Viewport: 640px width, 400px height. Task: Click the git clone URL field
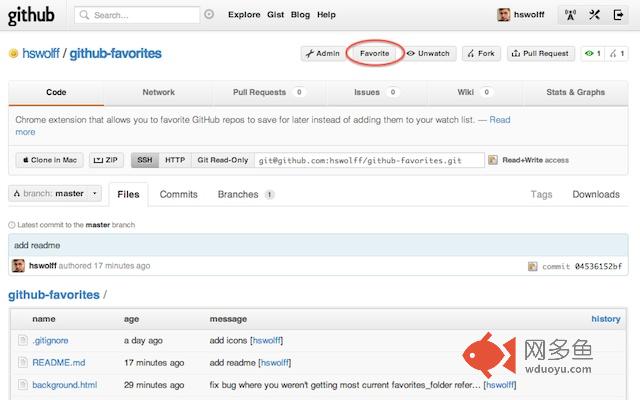pos(369,160)
